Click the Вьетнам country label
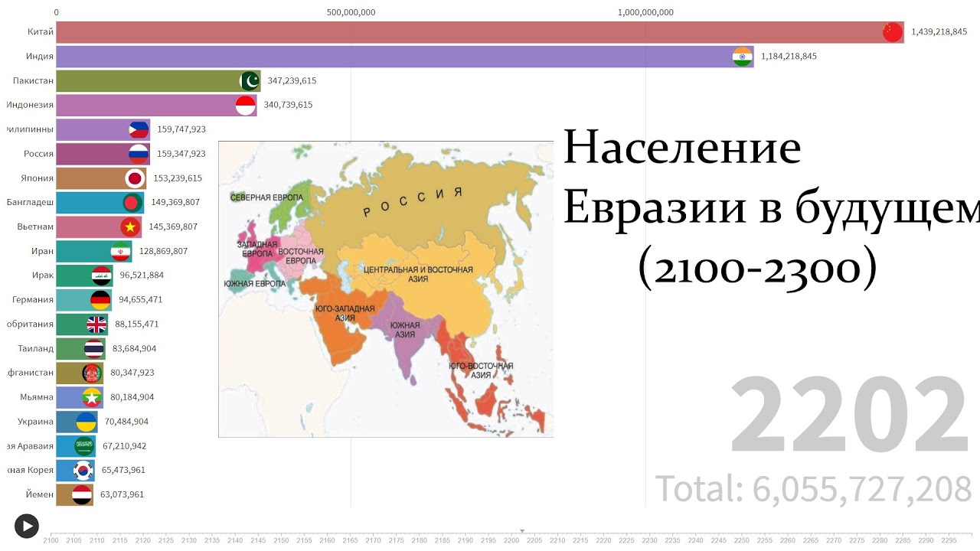This screenshot has width=980, height=551. 36,227
